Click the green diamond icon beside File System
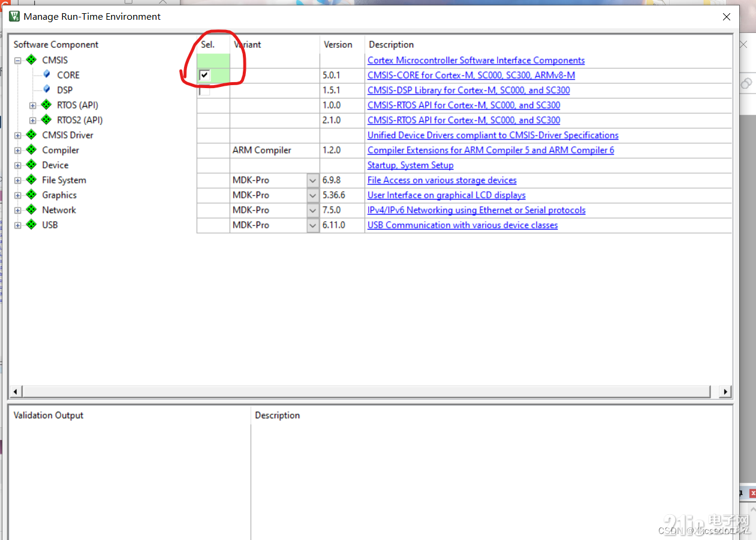The image size is (756, 540). pyautogui.click(x=31, y=180)
